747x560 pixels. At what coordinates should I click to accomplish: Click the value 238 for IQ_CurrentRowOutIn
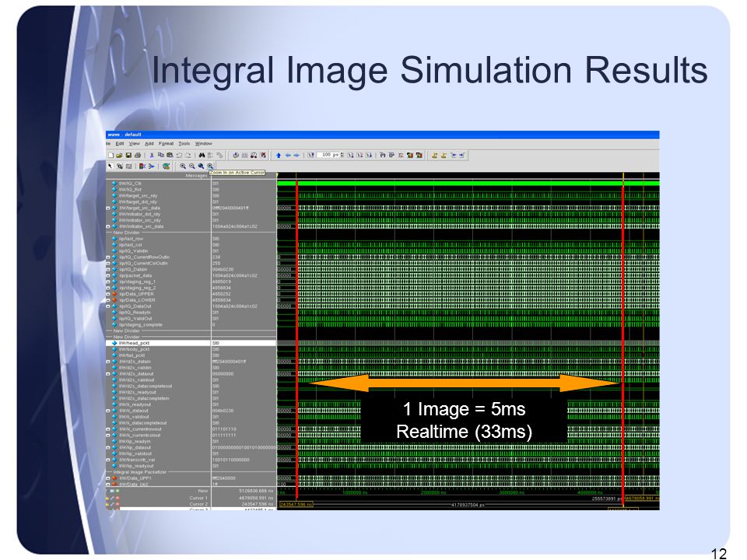[x=216, y=257]
